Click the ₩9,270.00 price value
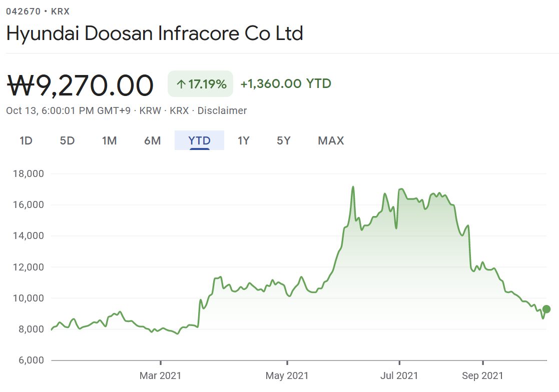Screen dimensions: 559x392 tap(80, 85)
